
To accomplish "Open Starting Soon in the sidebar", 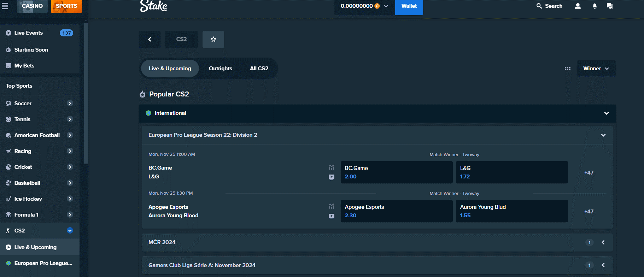I will click(40, 50).
